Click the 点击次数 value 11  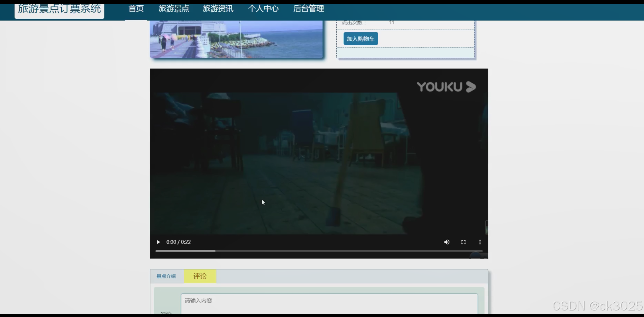tap(392, 23)
